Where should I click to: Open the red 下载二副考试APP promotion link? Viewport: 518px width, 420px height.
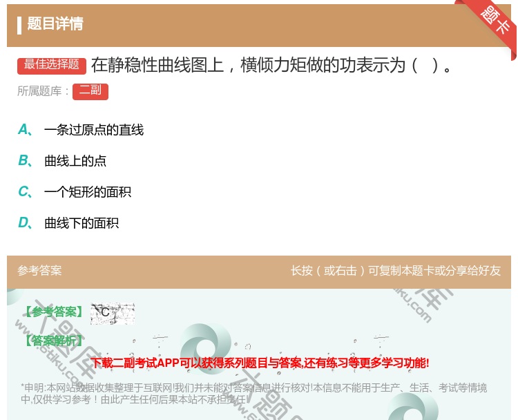pyautogui.click(x=260, y=363)
